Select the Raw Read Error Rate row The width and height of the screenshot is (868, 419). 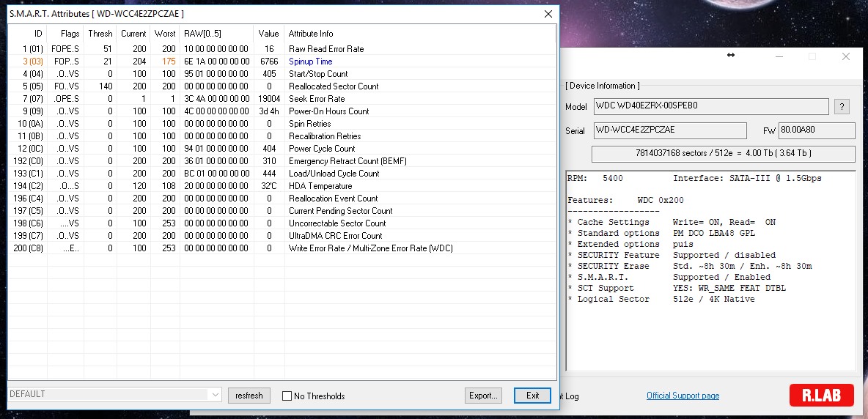[x=282, y=48]
